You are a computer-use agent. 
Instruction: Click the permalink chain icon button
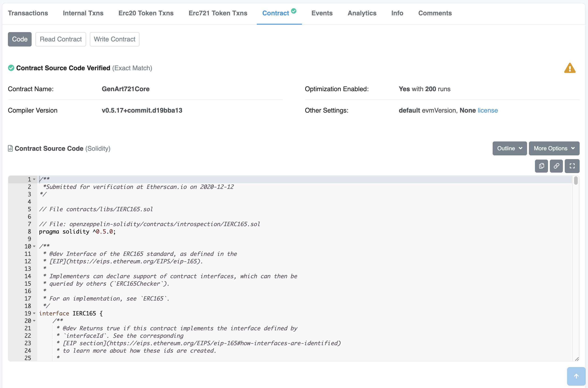coord(556,166)
